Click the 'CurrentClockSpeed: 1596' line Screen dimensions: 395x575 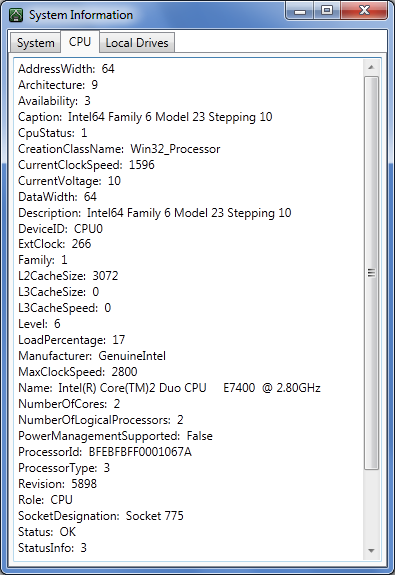(x=87, y=165)
